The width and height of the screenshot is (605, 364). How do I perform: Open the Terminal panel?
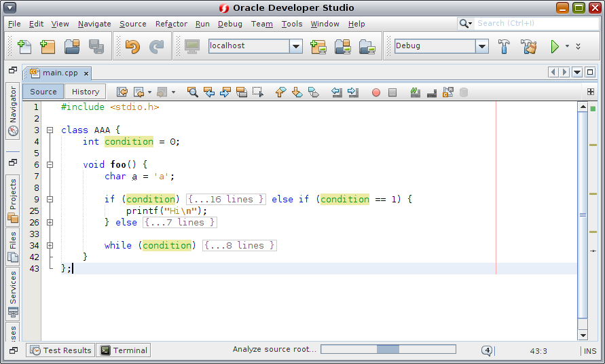click(x=124, y=350)
